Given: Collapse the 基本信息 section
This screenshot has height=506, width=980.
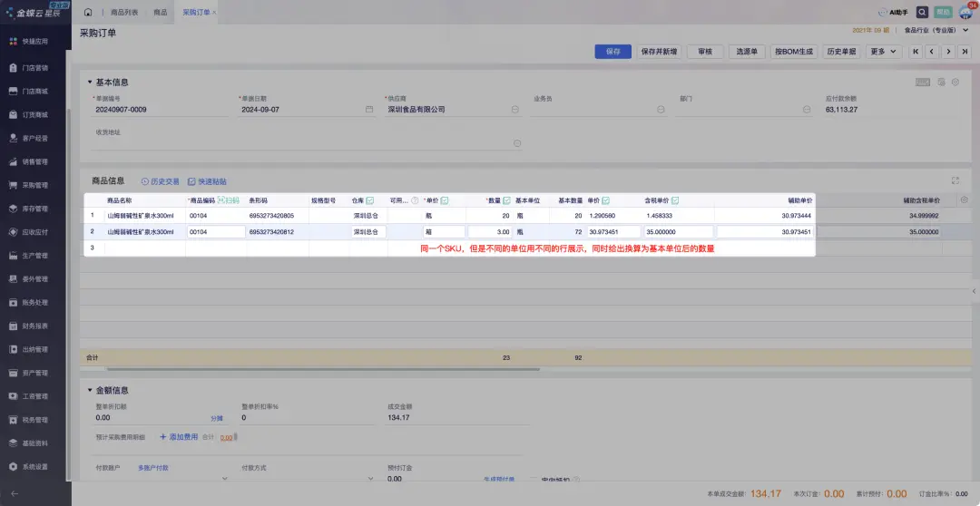Looking at the screenshot, I should [90, 83].
